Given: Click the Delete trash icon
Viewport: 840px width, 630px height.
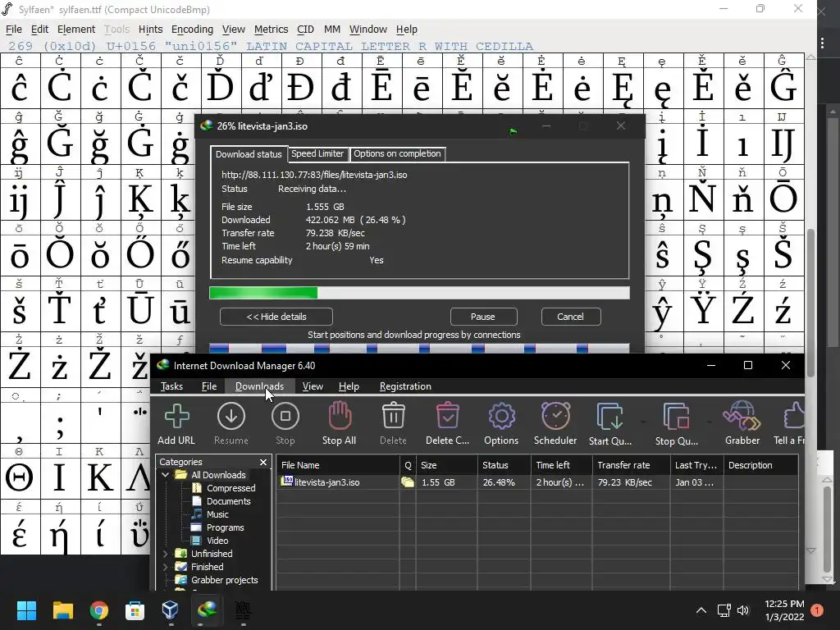Looking at the screenshot, I should [x=393, y=416].
